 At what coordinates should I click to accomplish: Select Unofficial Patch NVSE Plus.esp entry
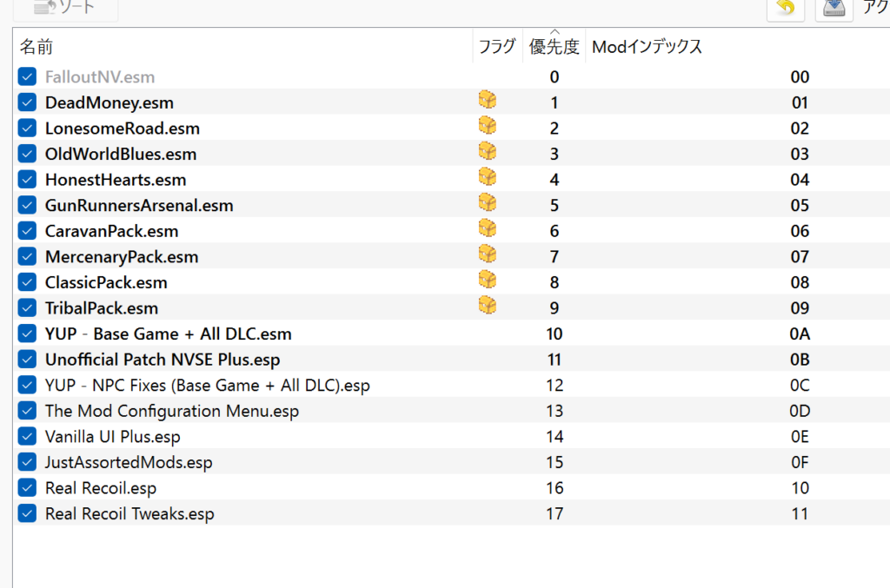[163, 360]
